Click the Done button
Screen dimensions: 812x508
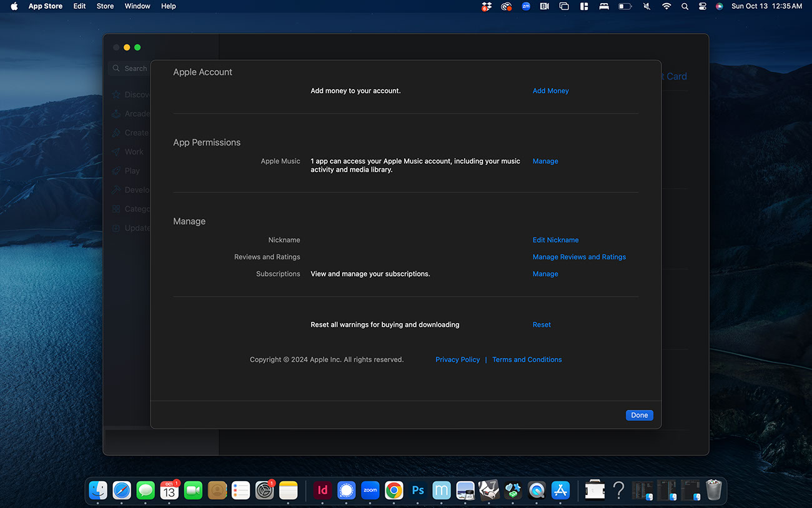(x=639, y=415)
